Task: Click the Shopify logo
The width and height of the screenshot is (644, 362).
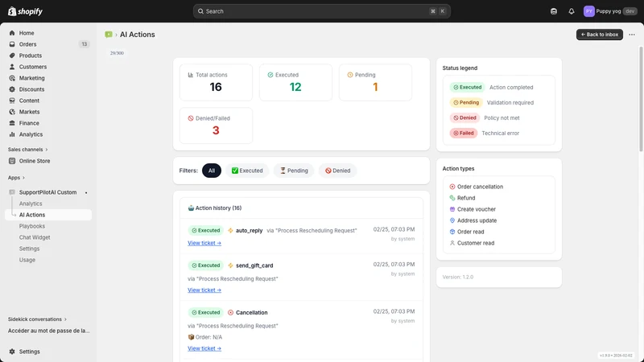Action: (25, 11)
